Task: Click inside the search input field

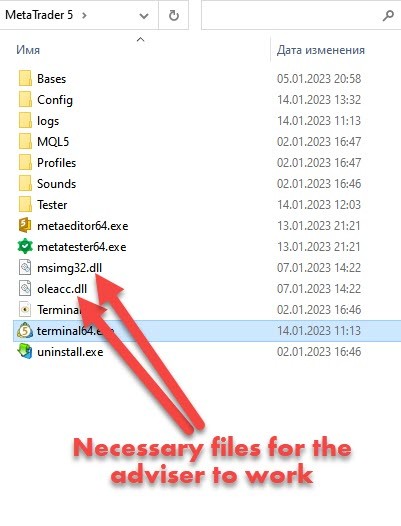Action: [291, 15]
